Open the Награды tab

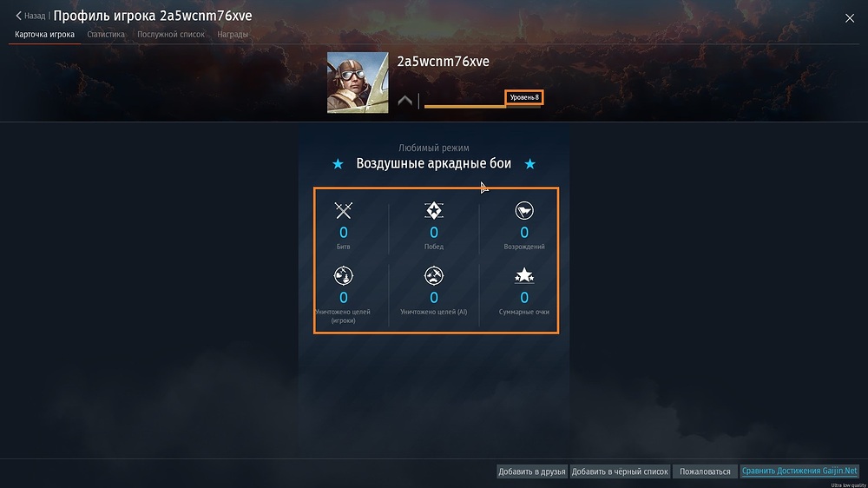point(233,35)
